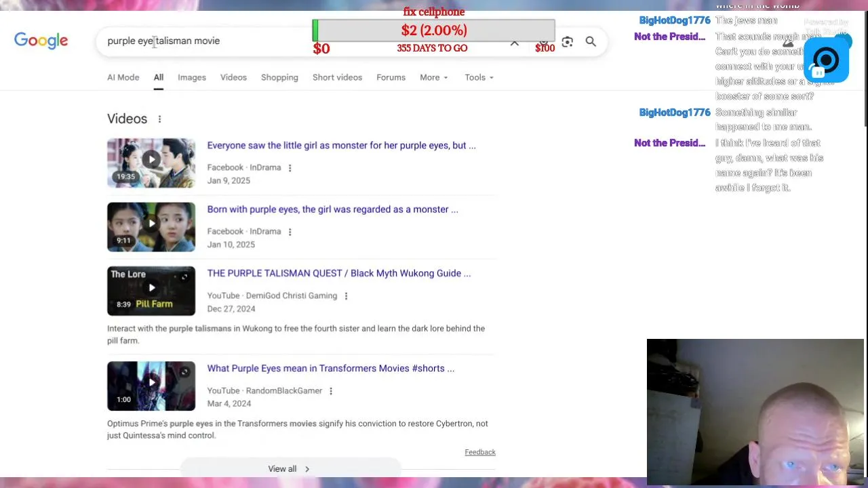
Task: Play the 8:39 Pill Farm Lore thumbnail
Action: tap(151, 291)
